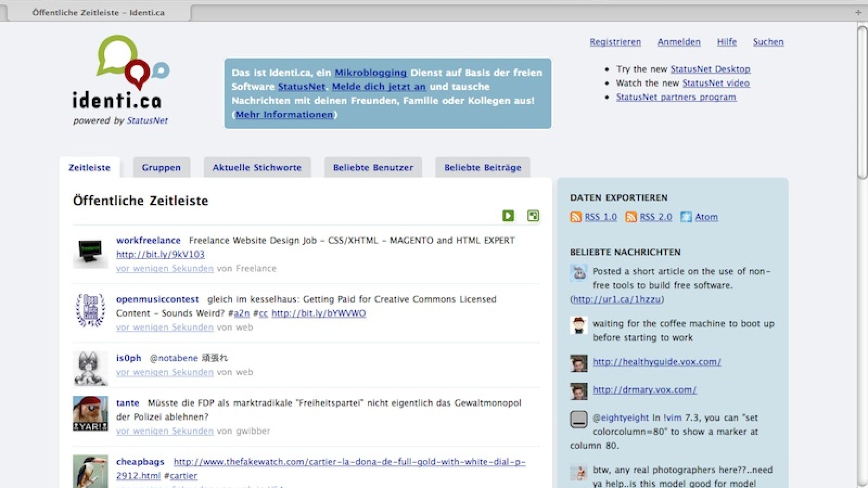Open drmary.vox.com link
The width and height of the screenshot is (868, 488).
point(644,390)
